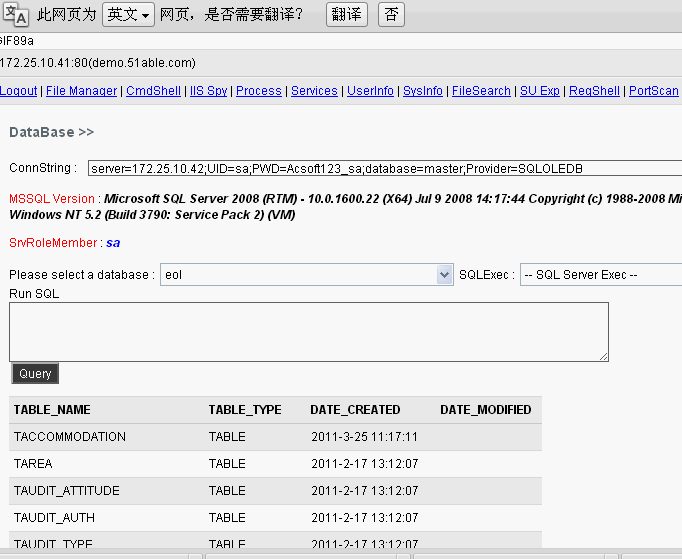Click the TABLE_NAME column header
This screenshot has width=682, height=559.
point(52,410)
